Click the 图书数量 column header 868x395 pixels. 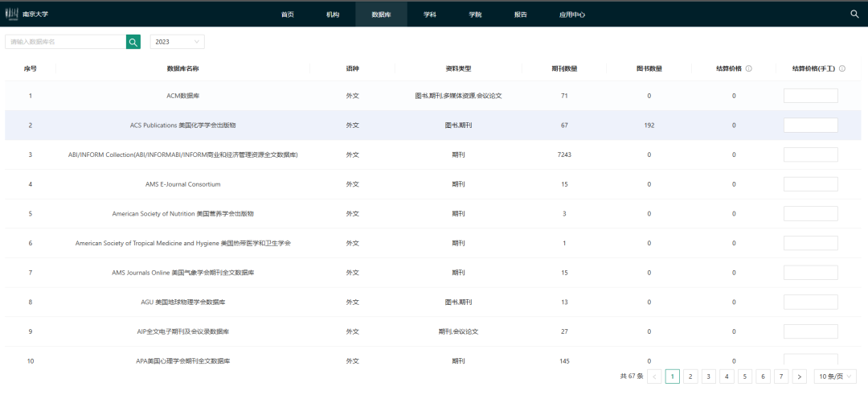click(x=649, y=68)
